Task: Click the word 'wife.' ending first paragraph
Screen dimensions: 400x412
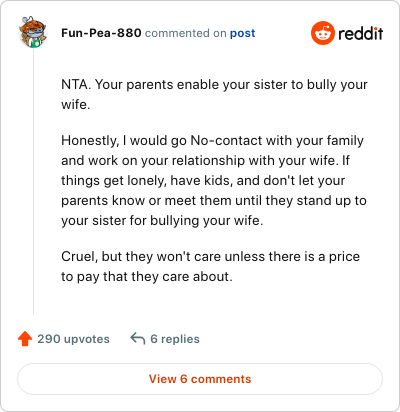Action: coord(76,104)
